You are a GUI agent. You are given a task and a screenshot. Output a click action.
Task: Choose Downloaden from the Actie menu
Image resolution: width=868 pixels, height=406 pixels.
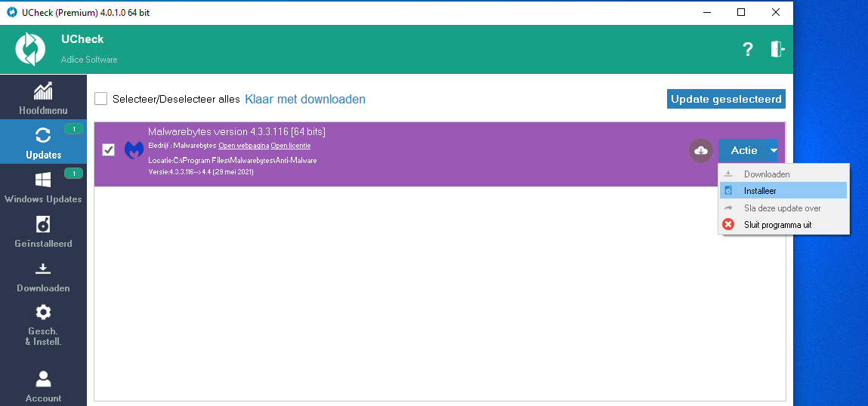(x=783, y=174)
